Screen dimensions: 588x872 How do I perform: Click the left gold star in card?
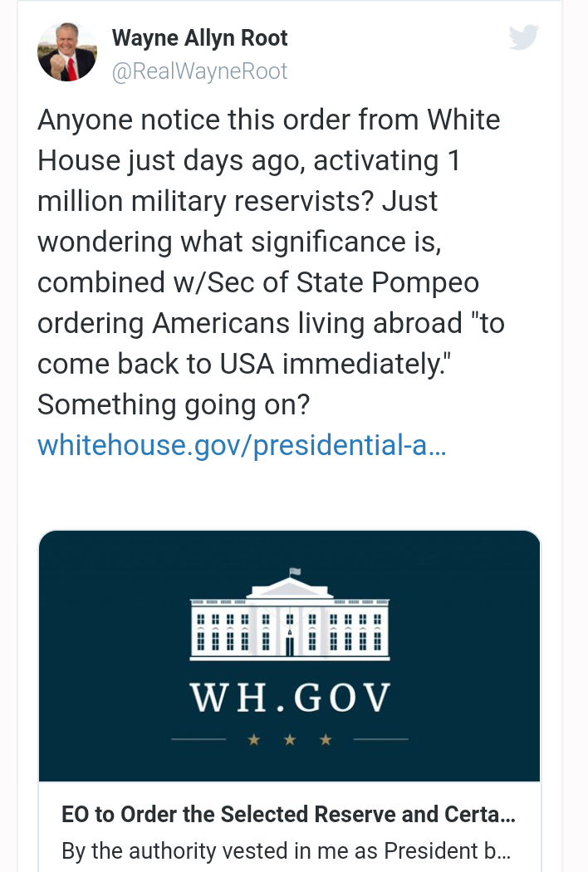click(253, 740)
